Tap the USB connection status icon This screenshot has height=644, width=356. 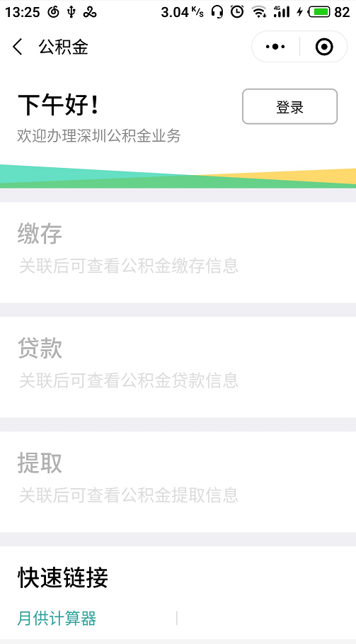[71, 12]
